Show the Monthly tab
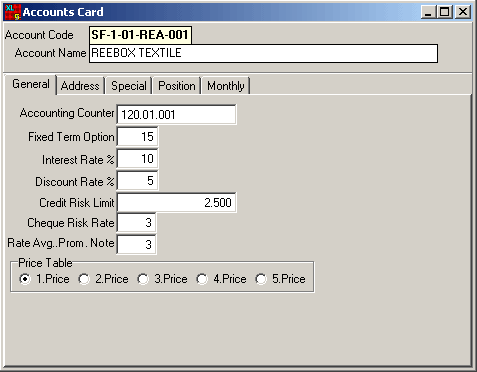Viewport: 477px width, 372px height. 226,86
